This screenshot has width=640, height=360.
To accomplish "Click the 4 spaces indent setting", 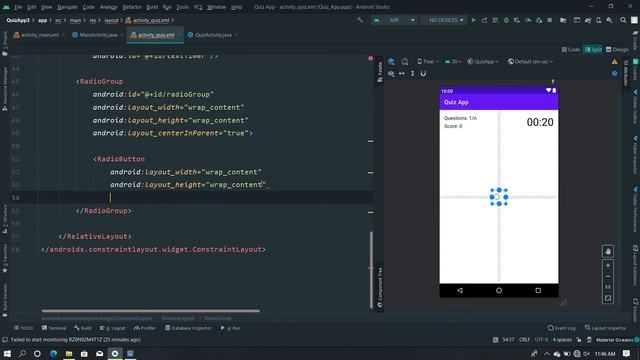I will pos(562,340).
